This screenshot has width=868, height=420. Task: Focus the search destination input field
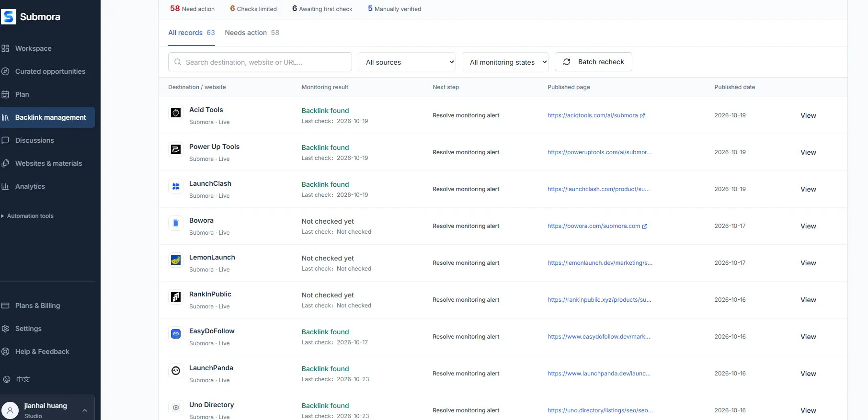click(x=260, y=62)
